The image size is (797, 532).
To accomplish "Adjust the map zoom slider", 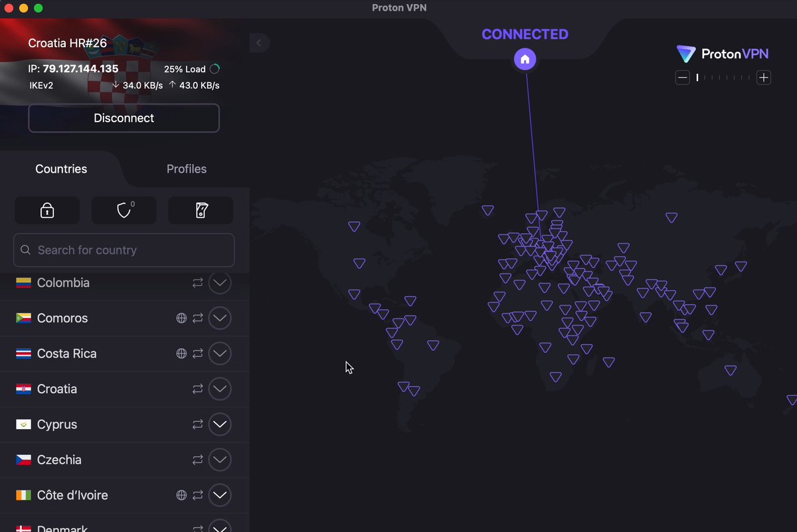I will [723, 78].
